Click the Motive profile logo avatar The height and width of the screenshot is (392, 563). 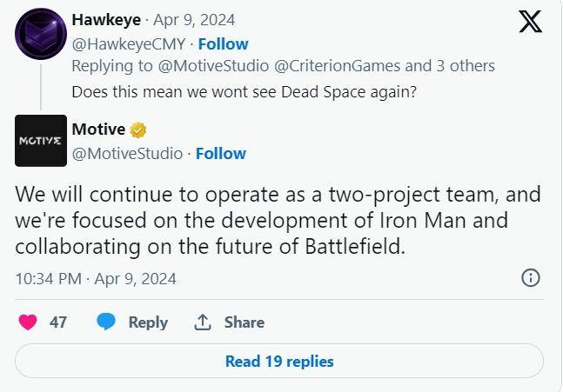pos(41,141)
